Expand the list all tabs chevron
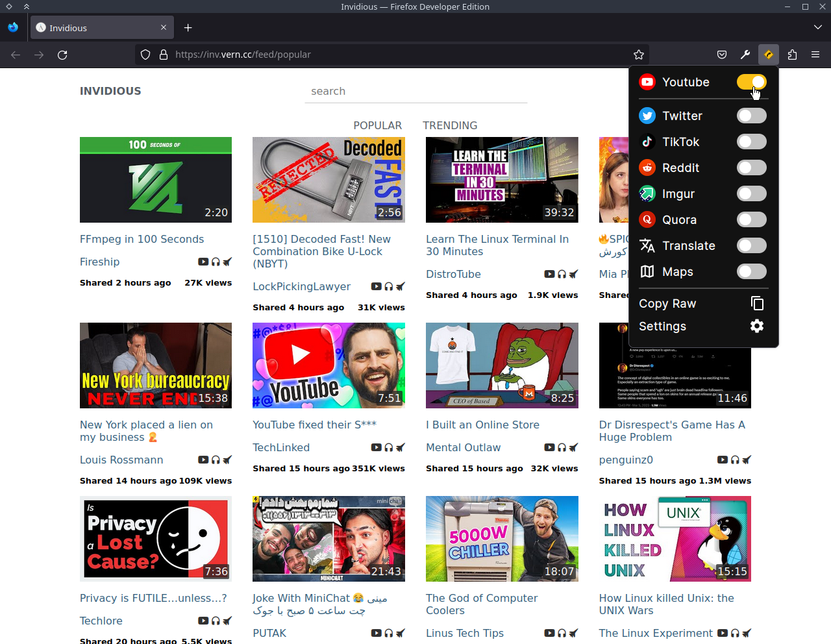The image size is (831, 644). (817, 27)
